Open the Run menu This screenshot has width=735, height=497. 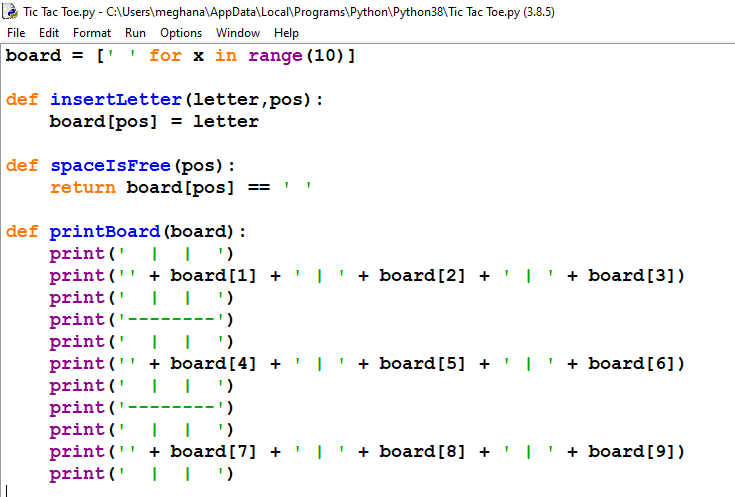pyautogui.click(x=135, y=33)
